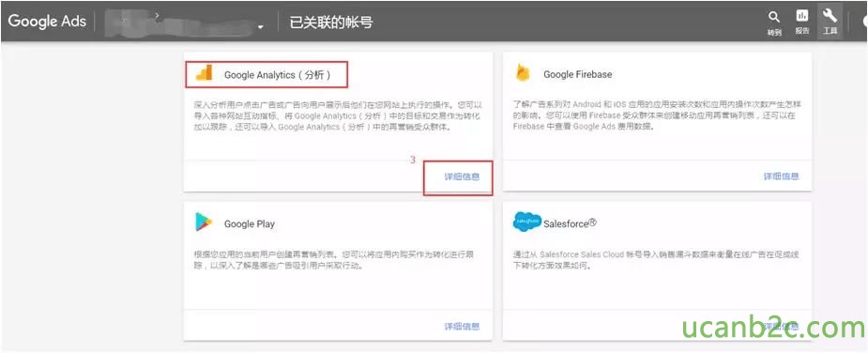
Task: Open 详细信息 link in Google Play card
Action: point(462,327)
